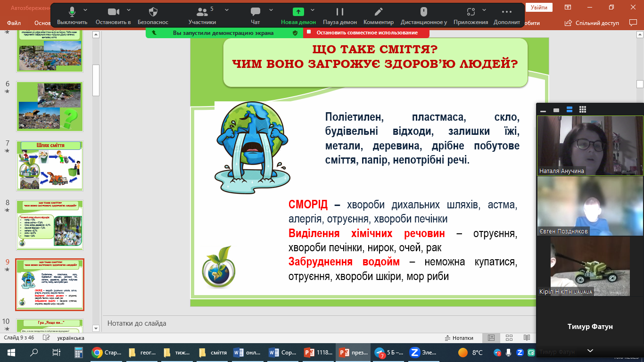
Task: Click СМОРІД text on slide
Action: [309, 206]
